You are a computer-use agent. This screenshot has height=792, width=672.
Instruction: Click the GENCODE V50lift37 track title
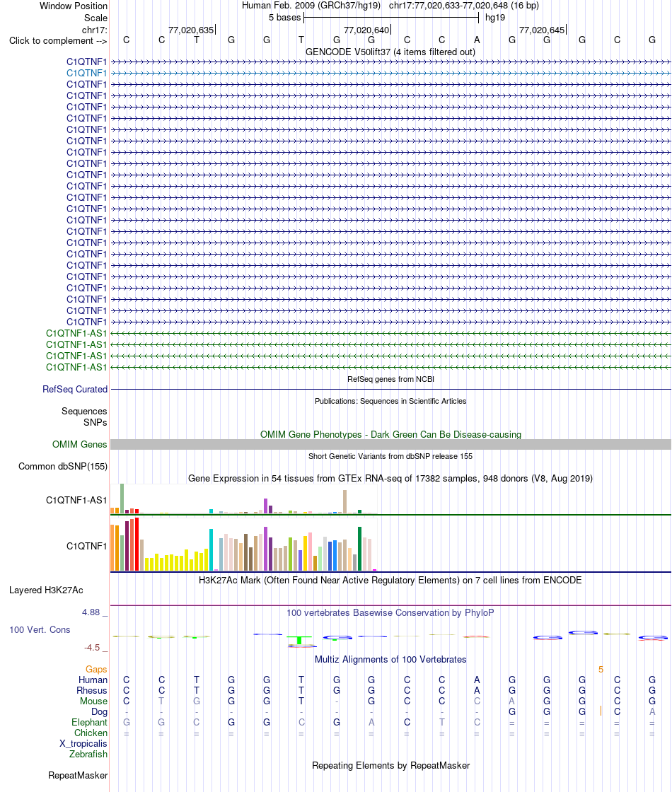tap(390, 52)
